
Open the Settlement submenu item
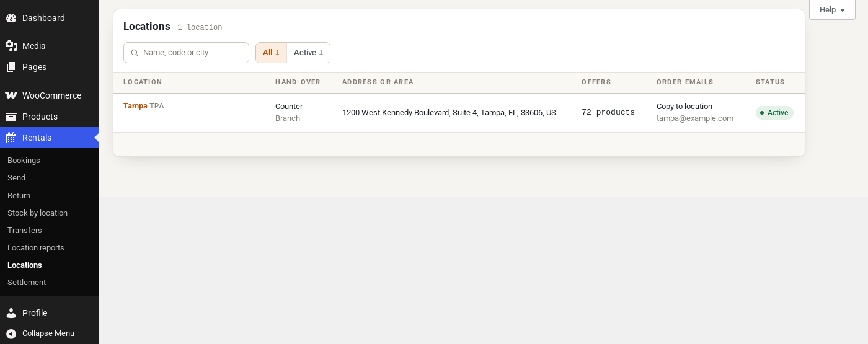click(x=27, y=282)
